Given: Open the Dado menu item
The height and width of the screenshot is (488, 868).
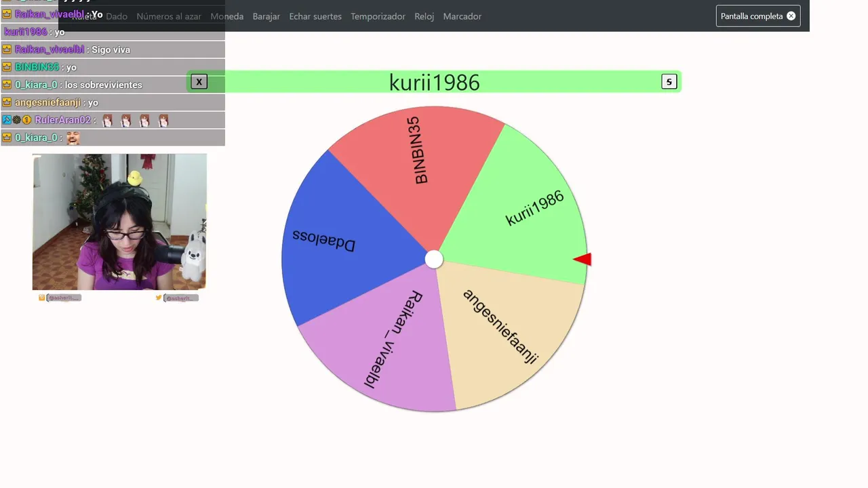Looking at the screenshot, I should click(117, 16).
